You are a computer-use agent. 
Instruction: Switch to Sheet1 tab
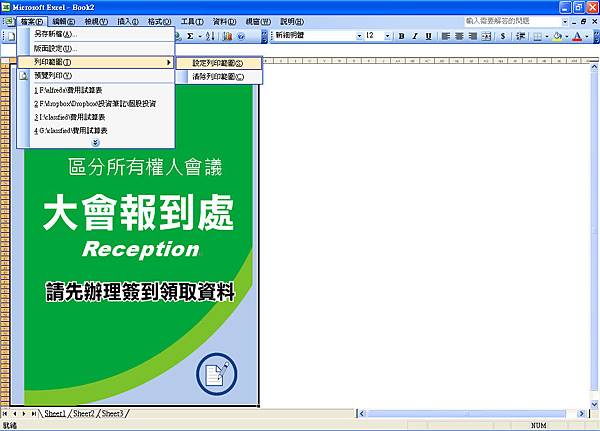coord(55,413)
